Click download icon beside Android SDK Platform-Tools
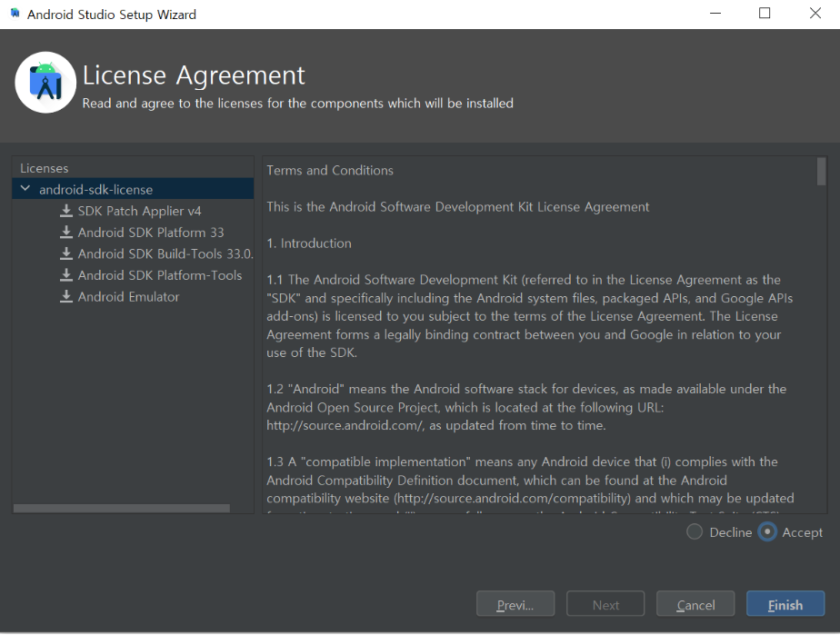This screenshot has height=635, width=840. coord(65,275)
